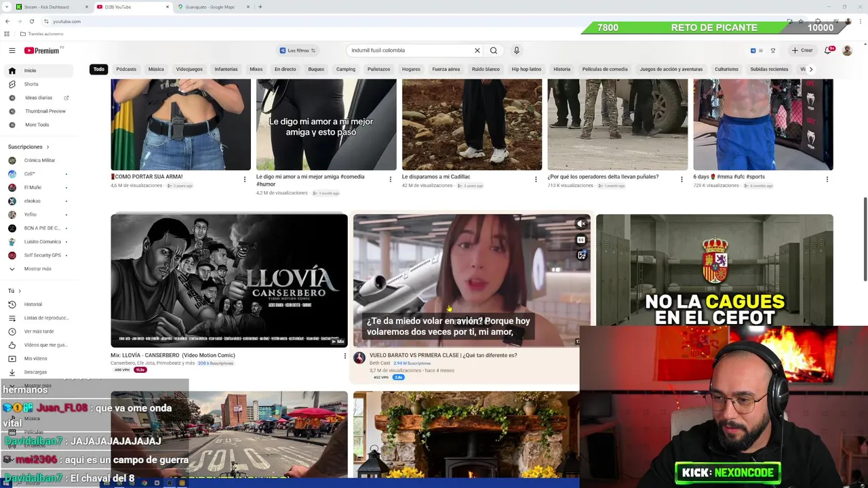Open a new Chrome tab

260,7
